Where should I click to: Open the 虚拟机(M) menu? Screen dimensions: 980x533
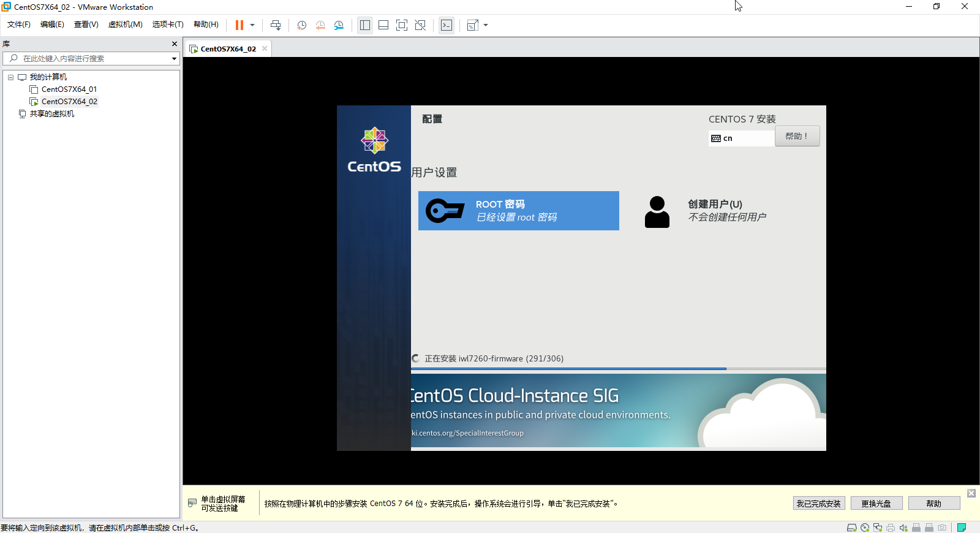pos(126,25)
